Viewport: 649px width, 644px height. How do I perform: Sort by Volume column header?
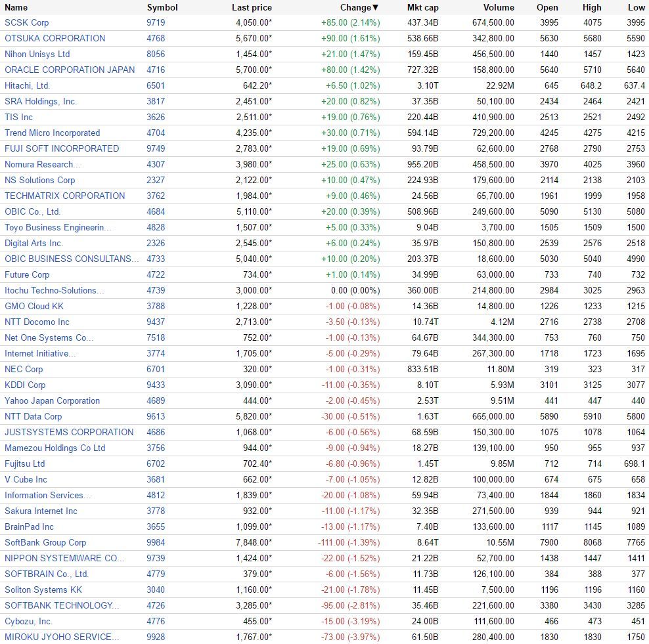click(x=499, y=7)
